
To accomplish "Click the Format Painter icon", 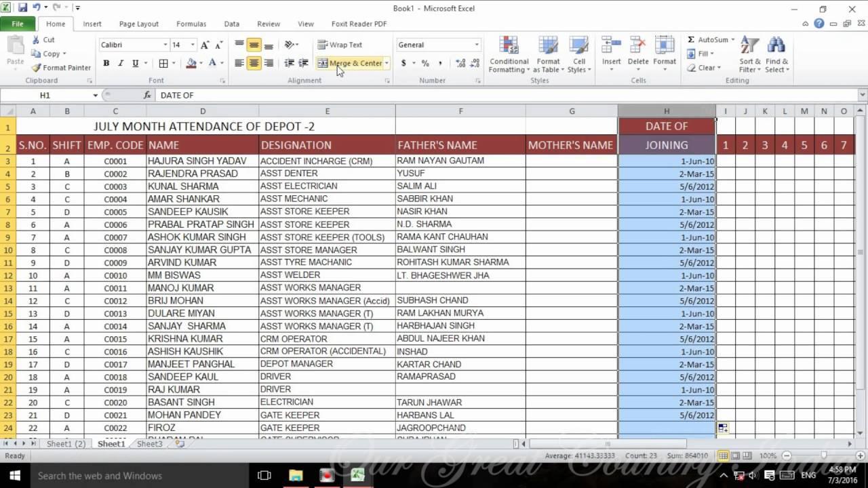I will click(x=36, y=68).
